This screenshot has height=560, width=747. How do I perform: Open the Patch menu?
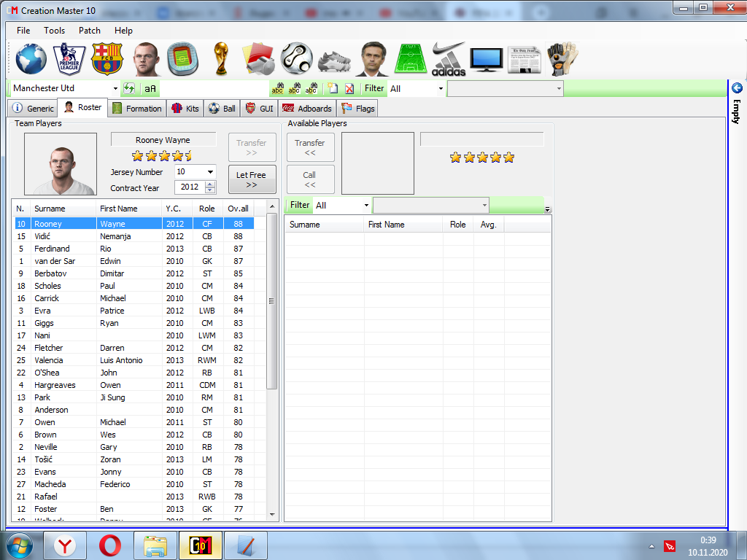click(x=90, y=31)
